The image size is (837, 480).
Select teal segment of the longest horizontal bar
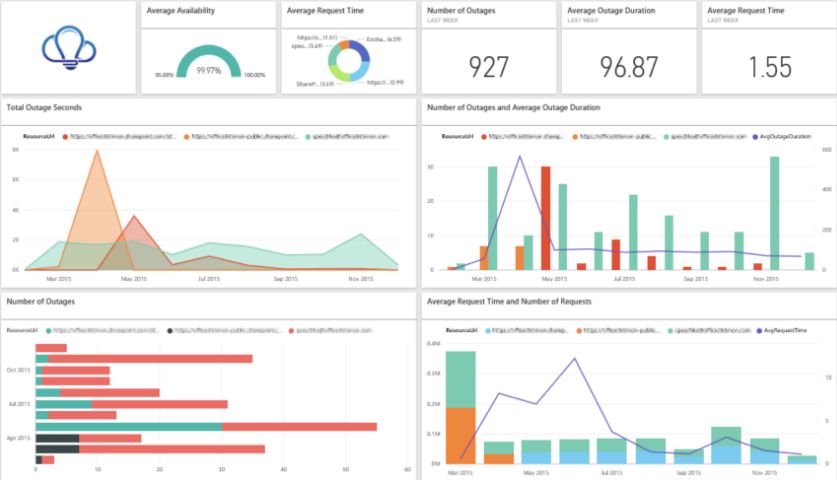click(129, 427)
